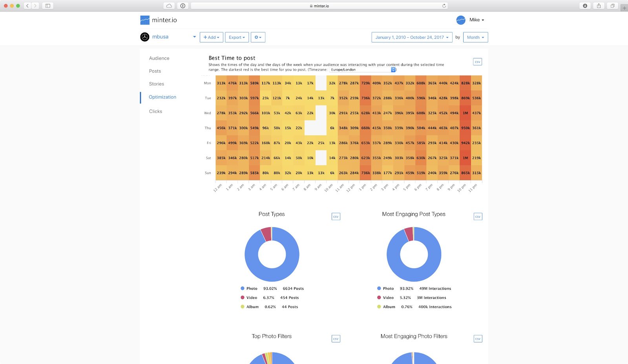Screen dimensions: 628x364
Task: Click the 6634 Posts value
Action: [293, 288]
